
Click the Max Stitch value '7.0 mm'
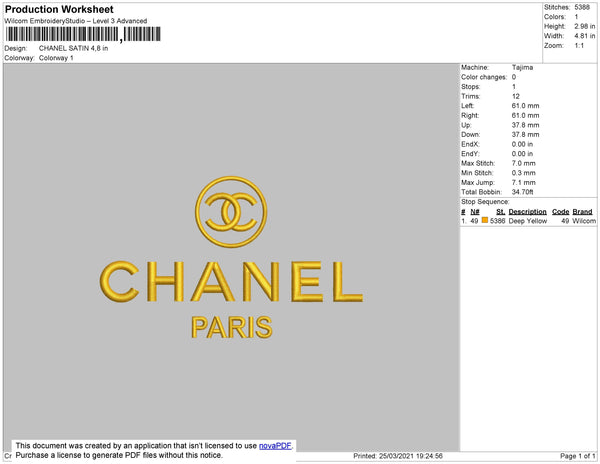tap(523, 163)
